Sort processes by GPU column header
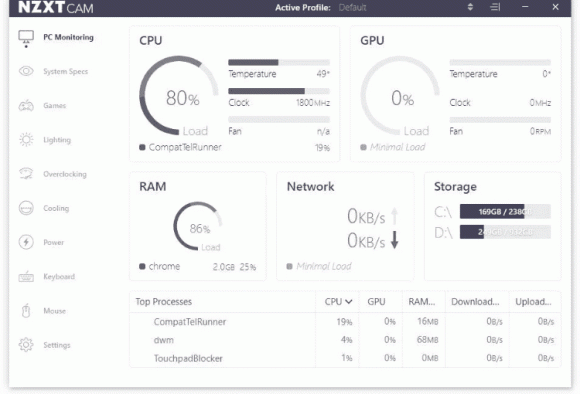This screenshot has height=394, width=580. coord(376,302)
